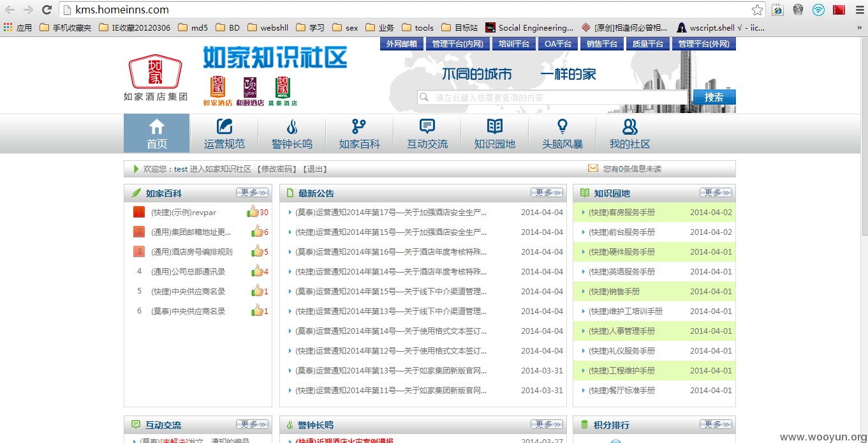
Task: Open (快捷)英语服务手册 entry
Action: pyautogui.click(x=622, y=272)
